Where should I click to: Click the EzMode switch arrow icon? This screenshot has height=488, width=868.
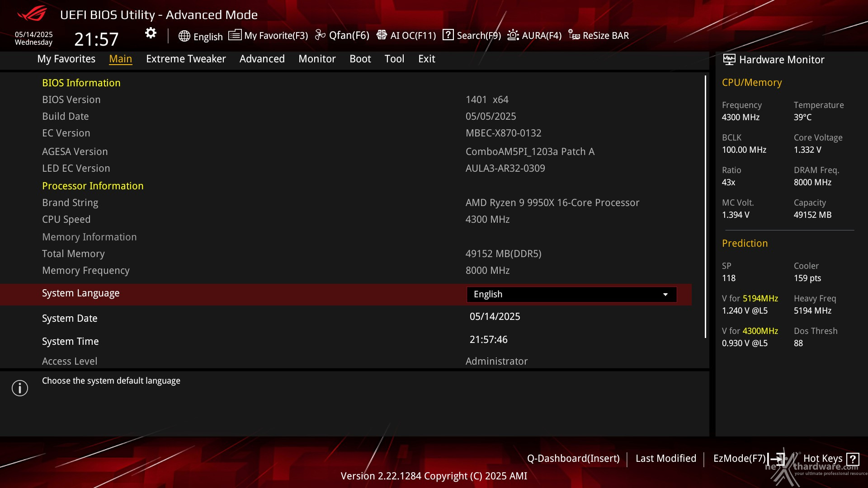777,459
